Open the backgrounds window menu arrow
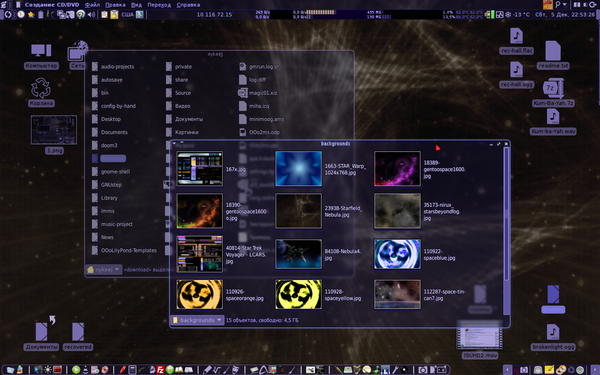 [174, 144]
